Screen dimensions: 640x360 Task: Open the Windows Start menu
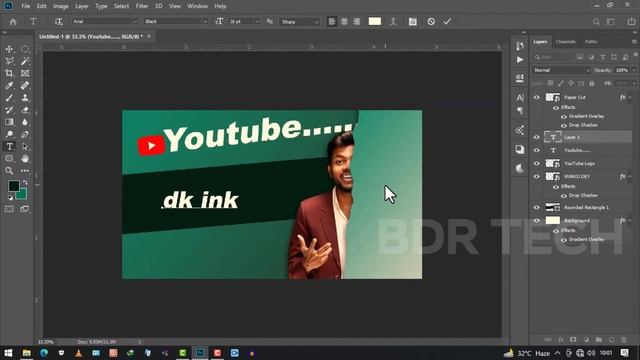click(x=8, y=353)
